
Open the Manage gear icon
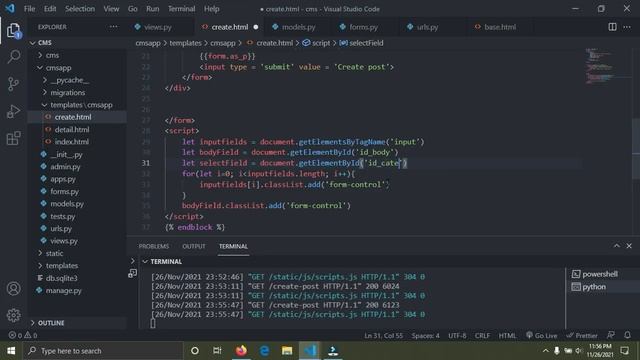click(13, 315)
